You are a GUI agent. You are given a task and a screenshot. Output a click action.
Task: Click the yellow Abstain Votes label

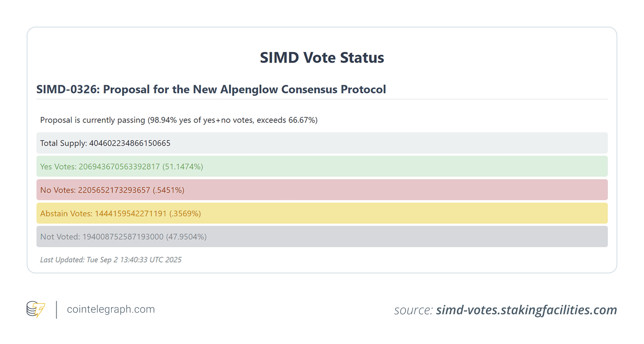(x=67, y=214)
